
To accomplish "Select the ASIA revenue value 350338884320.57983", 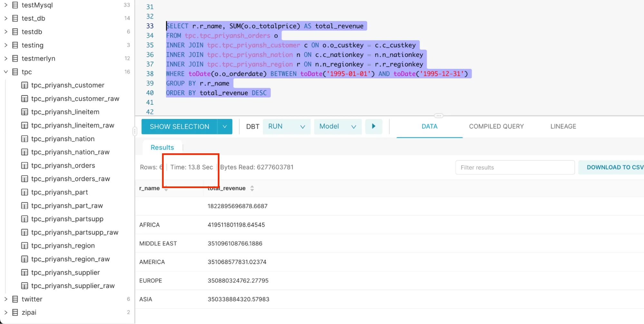I will (238, 299).
